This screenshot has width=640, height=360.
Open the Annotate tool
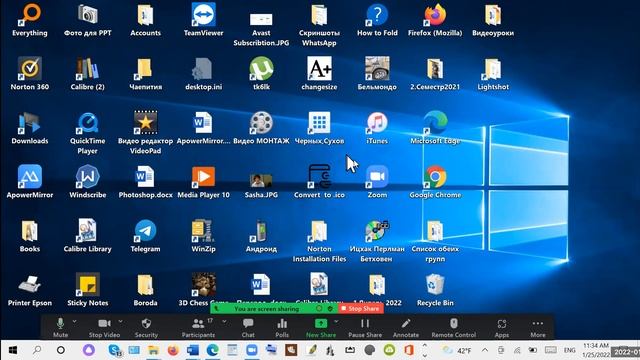click(406, 327)
